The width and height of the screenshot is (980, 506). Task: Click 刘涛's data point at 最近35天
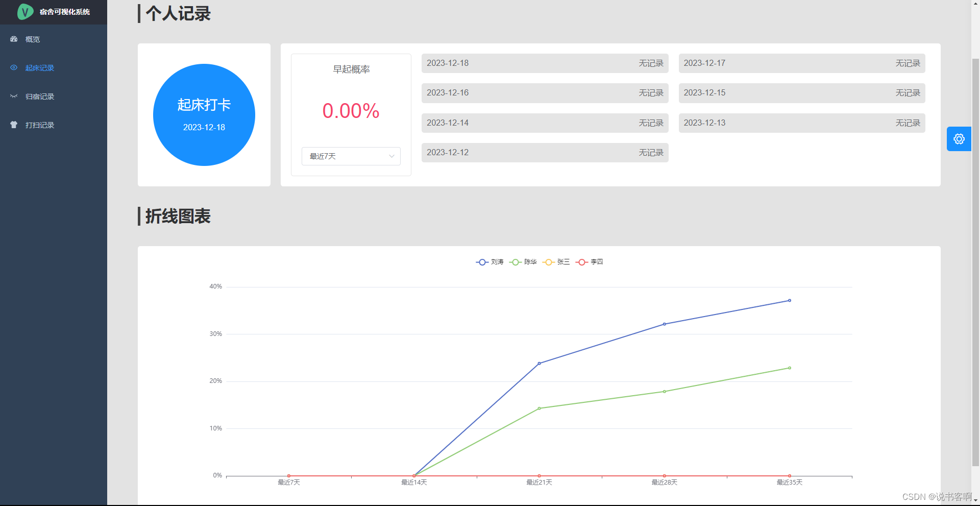(x=790, y=301)
